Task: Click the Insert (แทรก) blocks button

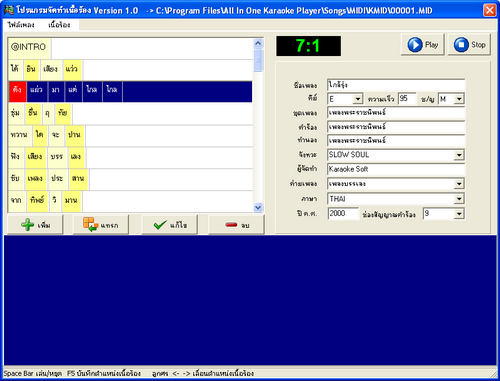Action: pyautogui.click(x=101, y=225)
